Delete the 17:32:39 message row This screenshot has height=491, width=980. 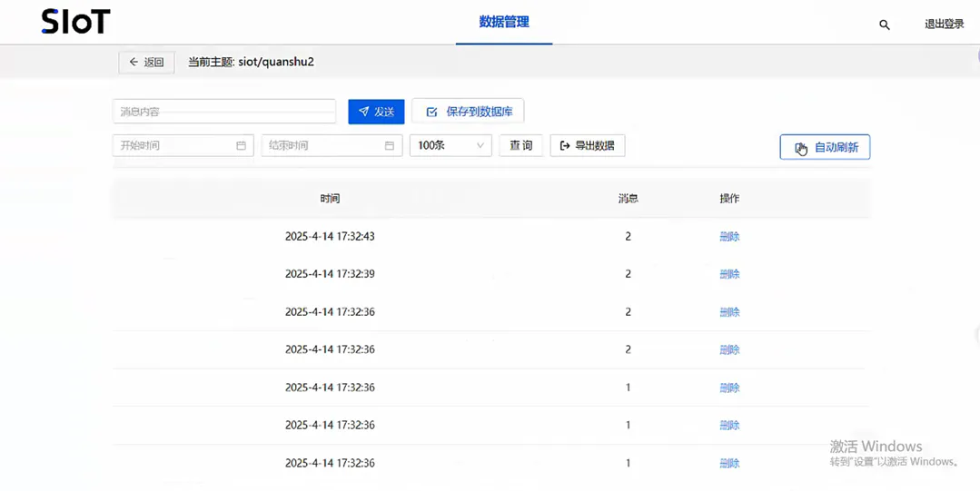729,274
